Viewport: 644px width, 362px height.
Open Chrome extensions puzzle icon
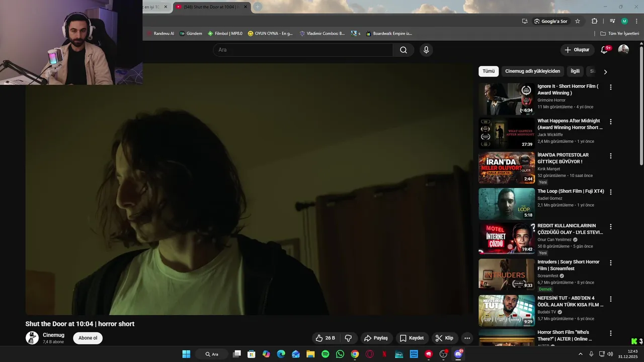click(594, 21)
